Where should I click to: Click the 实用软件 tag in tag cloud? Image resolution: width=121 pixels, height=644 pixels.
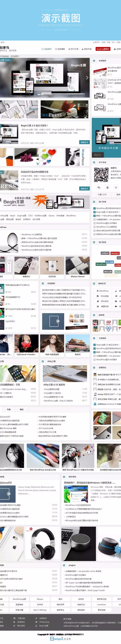[x=105, y=253]
